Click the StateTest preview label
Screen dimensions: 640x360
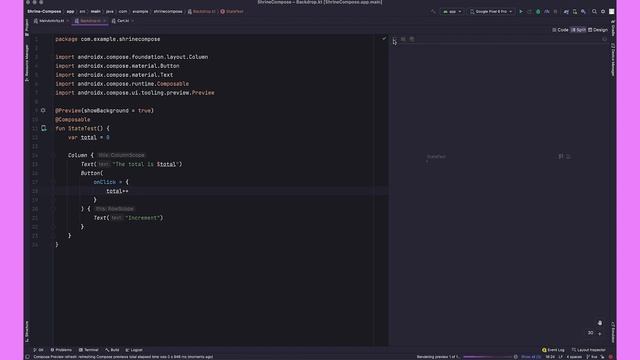click(436, 156)
